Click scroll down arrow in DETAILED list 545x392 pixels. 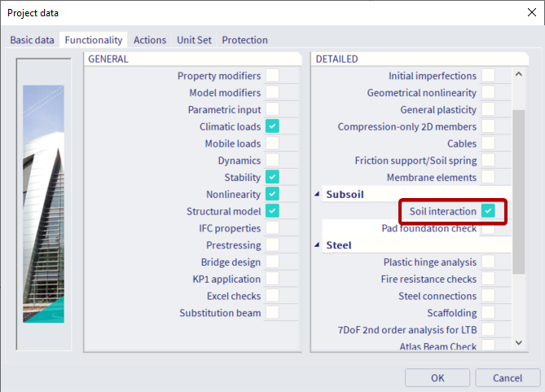(519, 342)
